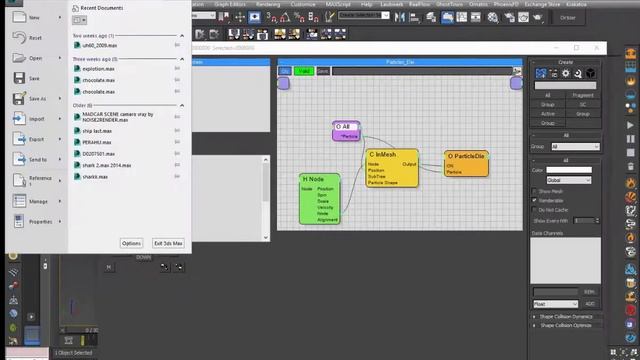Open the Export submenu in application menu
Screen dimensions: 640x360
click(37, 139)
